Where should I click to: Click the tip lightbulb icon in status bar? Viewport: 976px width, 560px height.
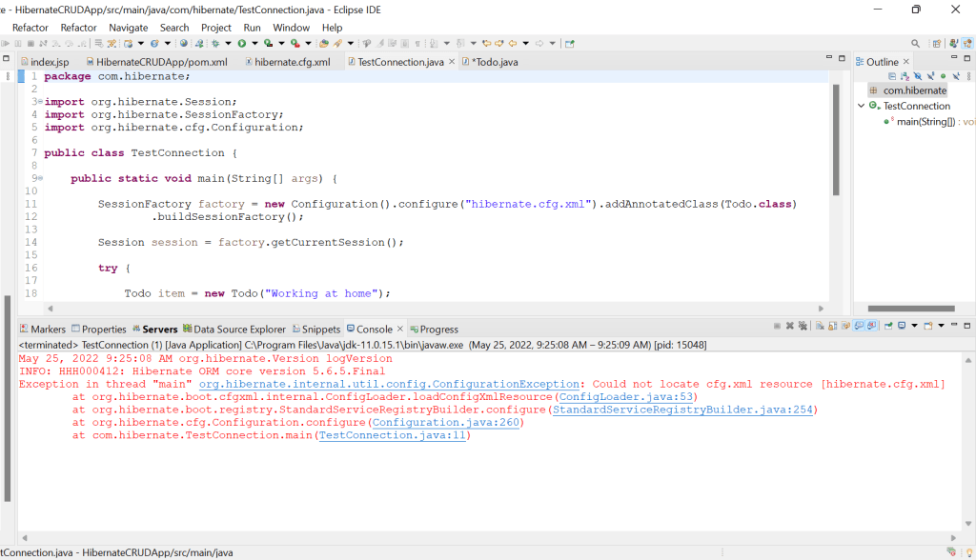(x=969, y=552)
